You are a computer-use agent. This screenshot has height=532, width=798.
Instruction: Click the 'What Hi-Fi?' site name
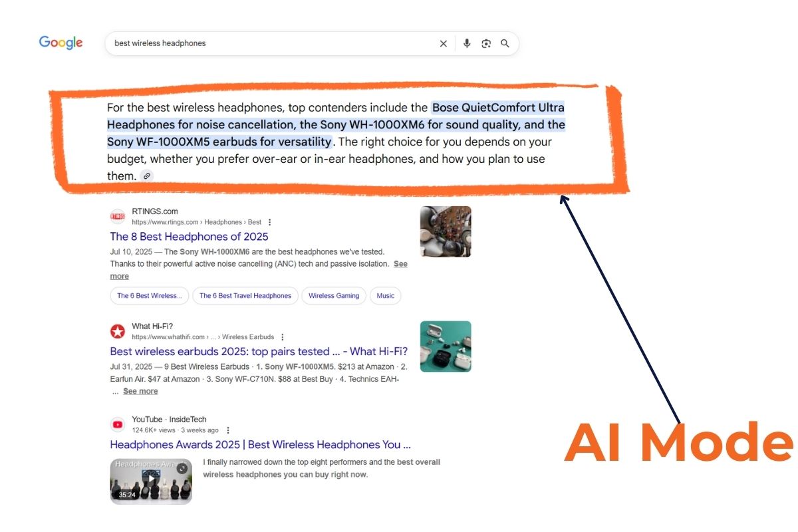click(152, 327)
